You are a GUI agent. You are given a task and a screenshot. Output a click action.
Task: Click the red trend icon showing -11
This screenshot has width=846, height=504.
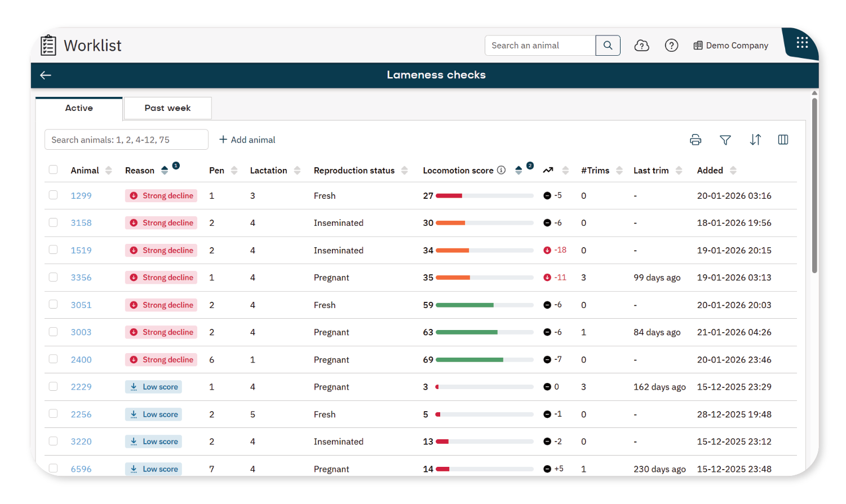pos(547,278)
